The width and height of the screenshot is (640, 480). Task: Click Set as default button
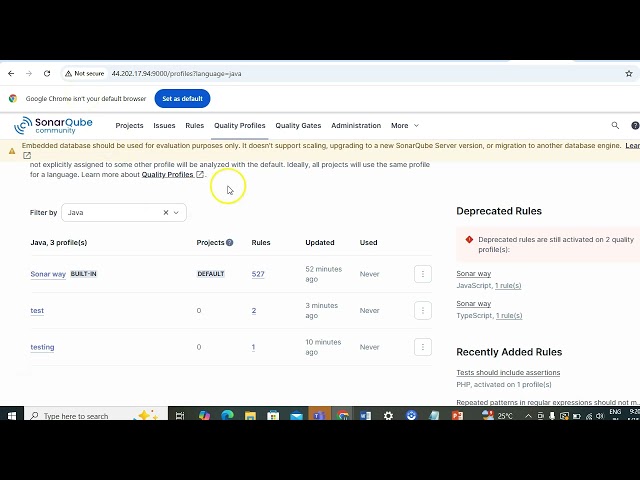(182, 98)
